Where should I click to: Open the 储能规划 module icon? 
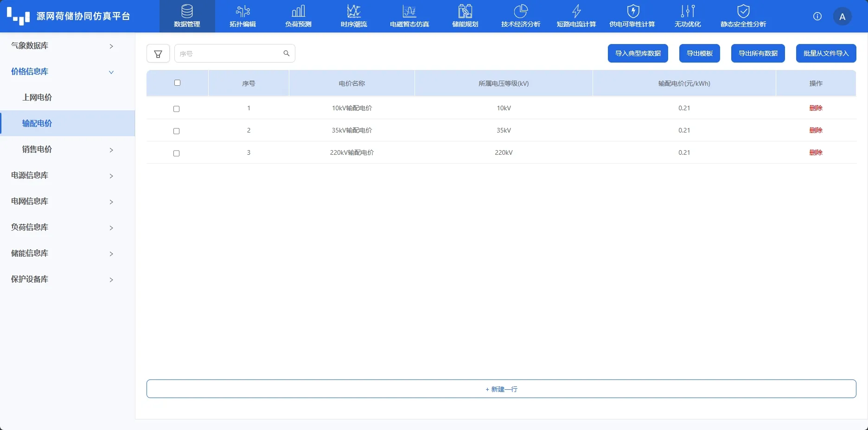coord(465,11)
